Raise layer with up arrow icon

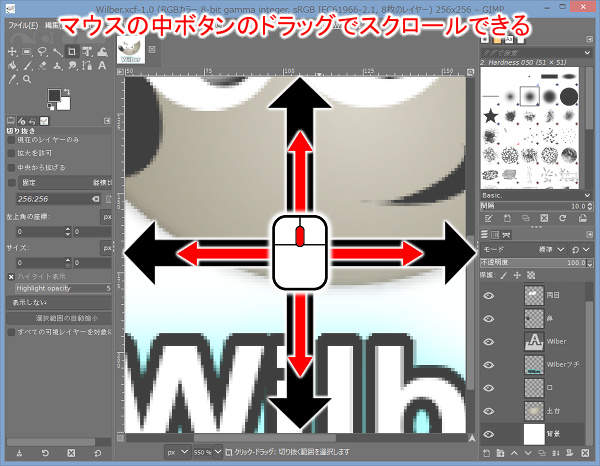pyautogui.click(x=514, y=453)
